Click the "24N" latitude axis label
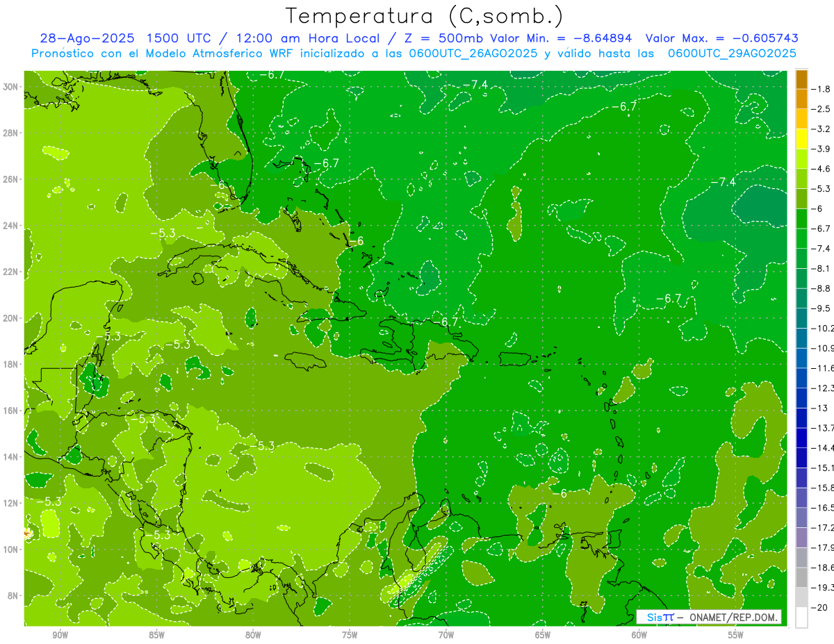 (x=10, y=226)
